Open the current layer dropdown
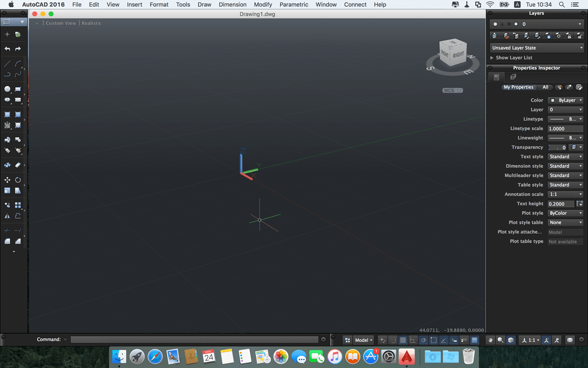The width and height of the screenshot is (588, 368). 537,24
